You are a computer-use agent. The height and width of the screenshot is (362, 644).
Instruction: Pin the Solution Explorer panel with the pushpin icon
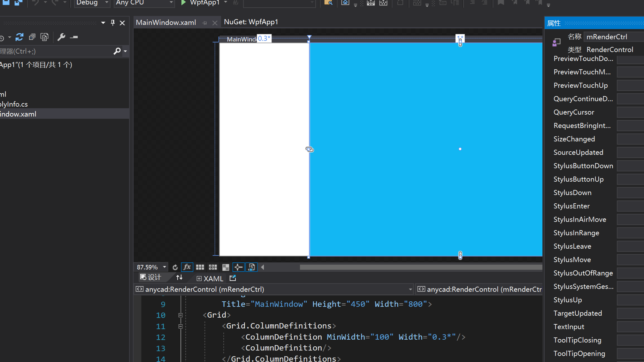click(112, 23)
